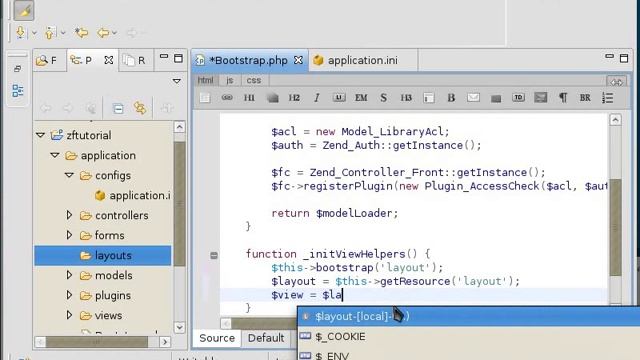Collapse the _initViewHelpers function fold marker
Image resolution: width=640 pixels, height=360 pixels.
click(x=213, y=256)
